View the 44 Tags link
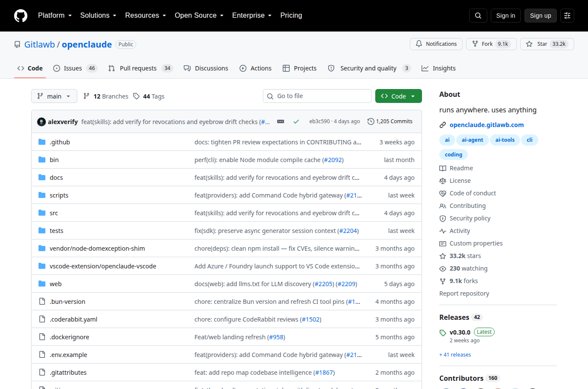Screen dimensions: 588x389 [x=149, y=96]
